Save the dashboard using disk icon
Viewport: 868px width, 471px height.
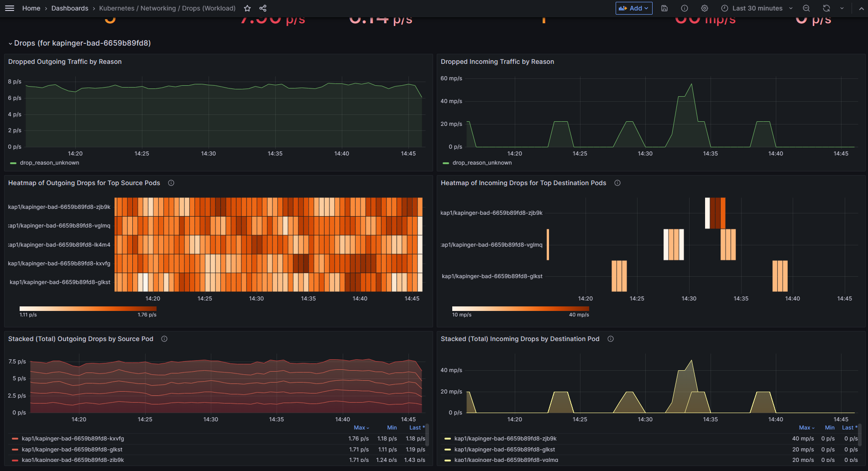[664, 8]
